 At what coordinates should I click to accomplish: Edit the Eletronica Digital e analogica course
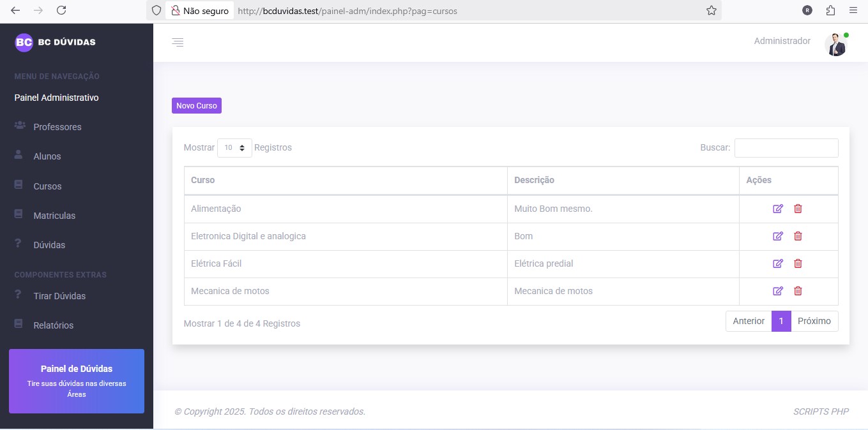tap(777, 236)
